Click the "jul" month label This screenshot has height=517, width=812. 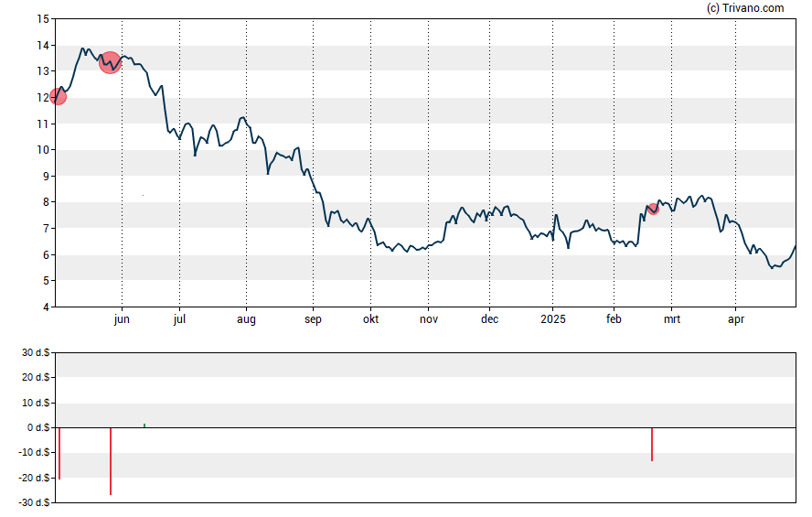[179, 319]
